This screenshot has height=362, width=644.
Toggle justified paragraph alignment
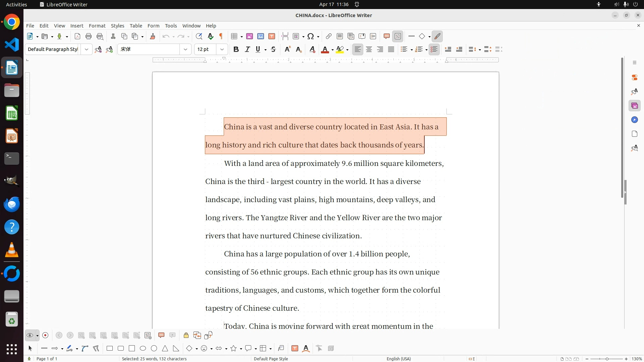(x=391, y=49)
